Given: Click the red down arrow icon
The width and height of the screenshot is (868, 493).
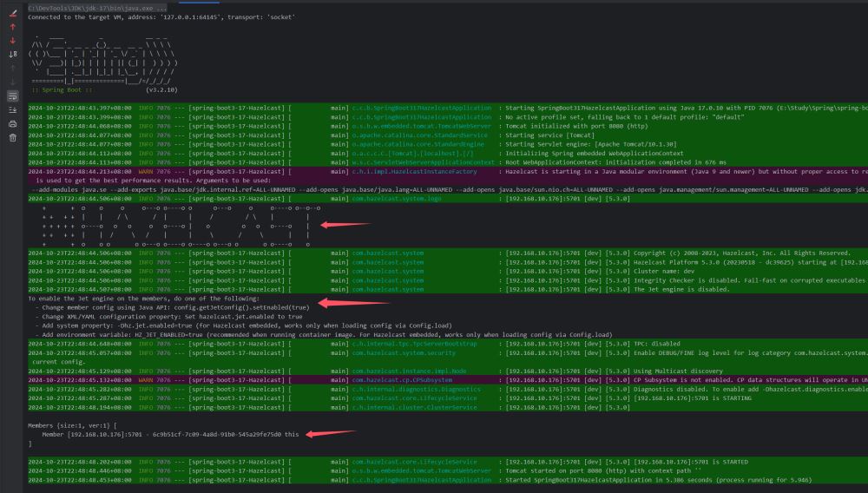Looking at the screenshot, I should 13,41.
